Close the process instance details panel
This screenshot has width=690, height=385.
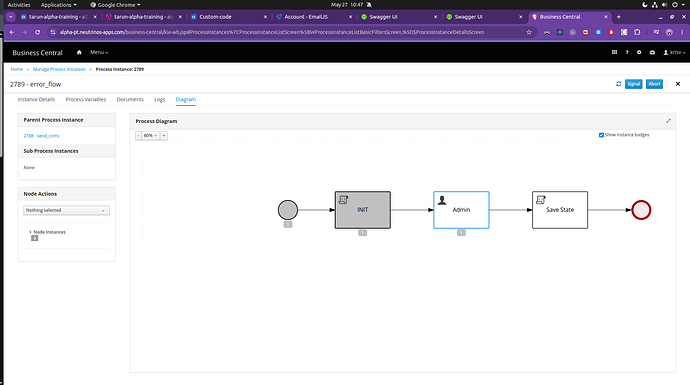678,84
